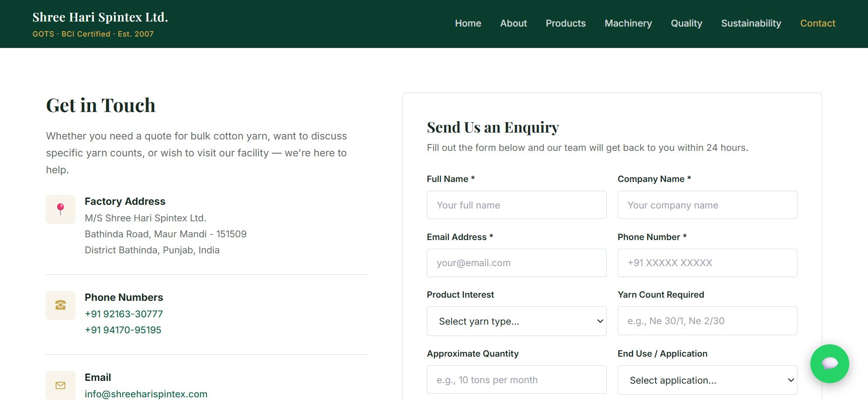Click the factory address pin icon

(60, 209)
